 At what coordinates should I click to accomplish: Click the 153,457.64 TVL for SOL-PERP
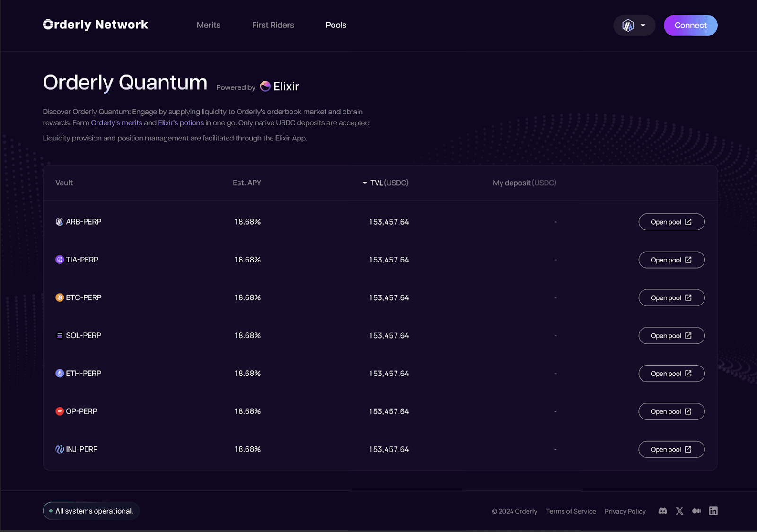(389, 335)
